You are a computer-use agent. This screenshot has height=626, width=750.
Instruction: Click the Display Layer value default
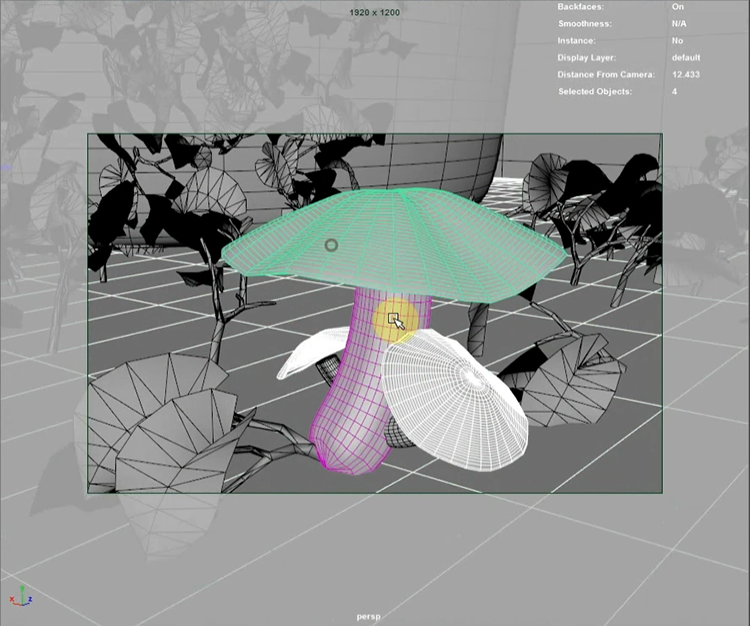coord(686,57)
